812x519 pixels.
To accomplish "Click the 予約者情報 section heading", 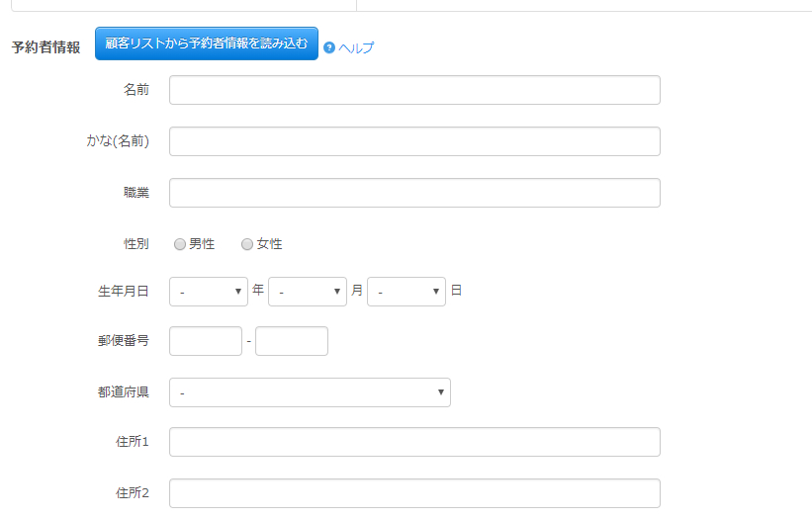I will pyautogui.click(x=45, y=47).
